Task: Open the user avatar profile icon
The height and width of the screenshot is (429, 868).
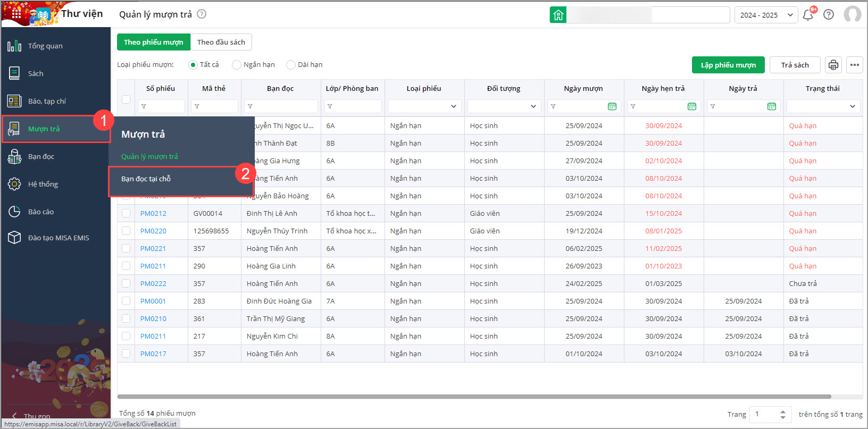Action: click(x=853, y=14)
